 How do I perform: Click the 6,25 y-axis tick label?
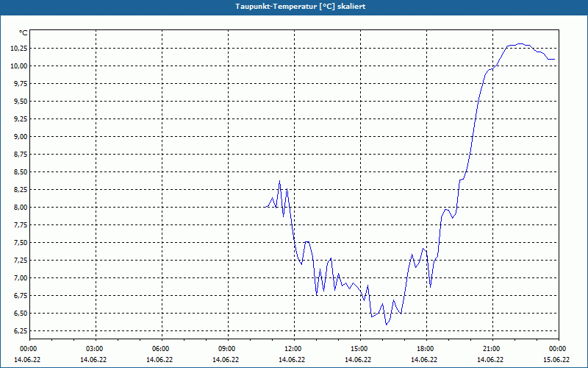pos(21,330)
